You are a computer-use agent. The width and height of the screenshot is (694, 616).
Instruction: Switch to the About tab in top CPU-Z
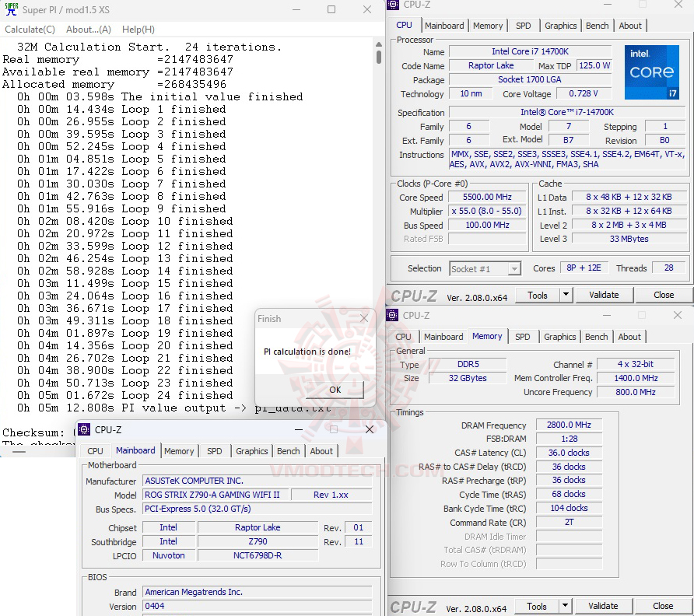[x=630, y=25]
